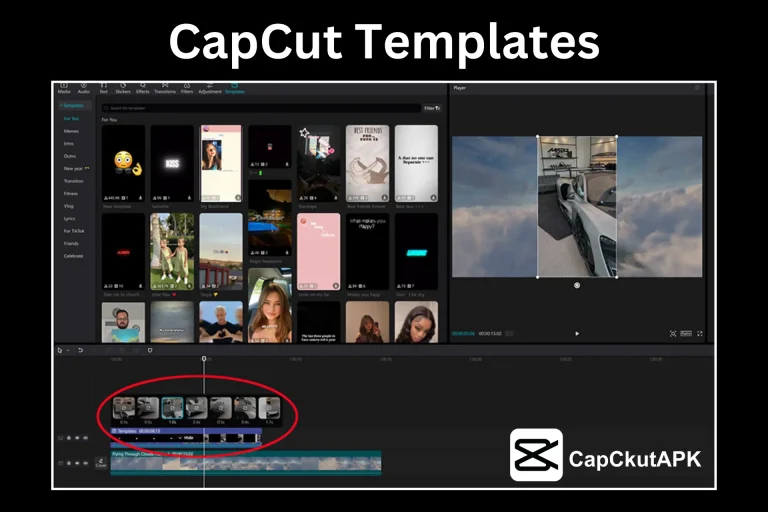The image size is (768, 512).
Task: Choose the long-haired girl selfie template
Action: tap(270, 306)
